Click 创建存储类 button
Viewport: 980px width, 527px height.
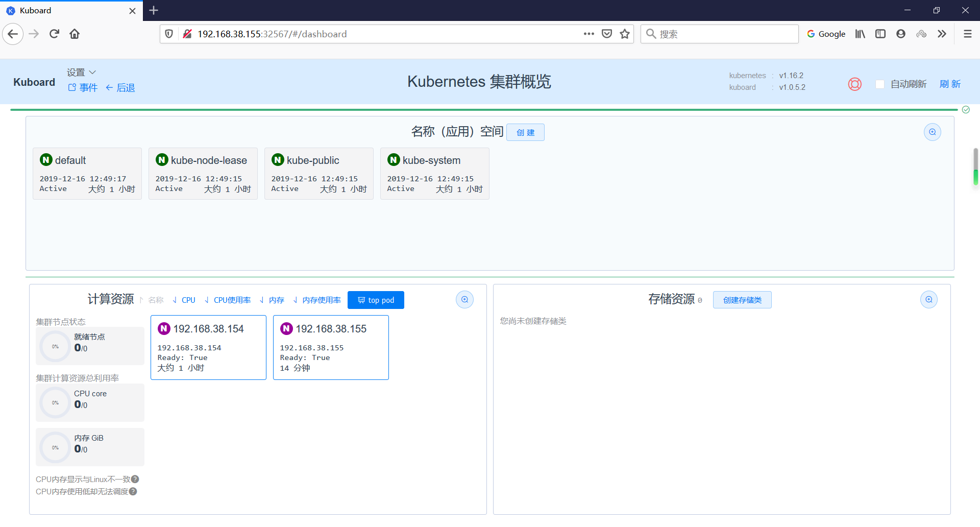(742, 300)
